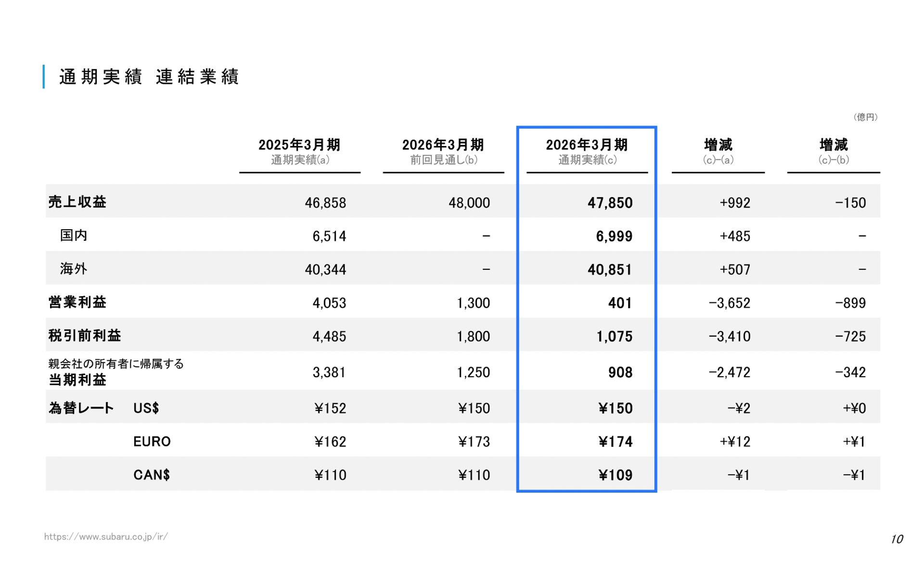Click the value ¥173
Screen dimensions: 924x578
[x=474, y=442]
